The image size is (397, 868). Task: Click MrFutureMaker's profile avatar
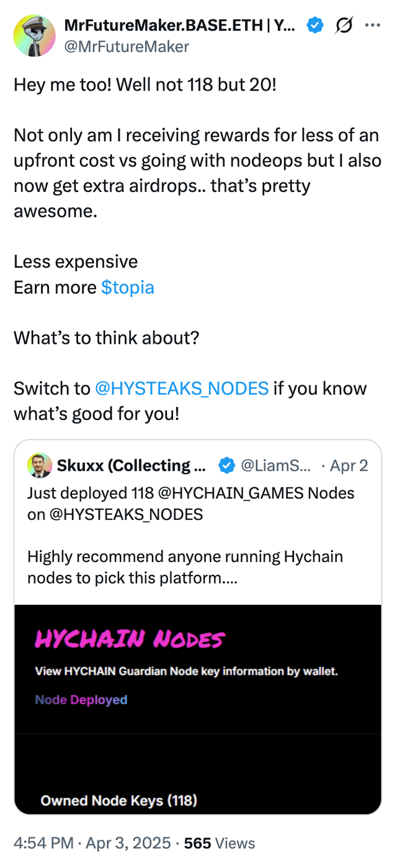[x=35, y=36]
